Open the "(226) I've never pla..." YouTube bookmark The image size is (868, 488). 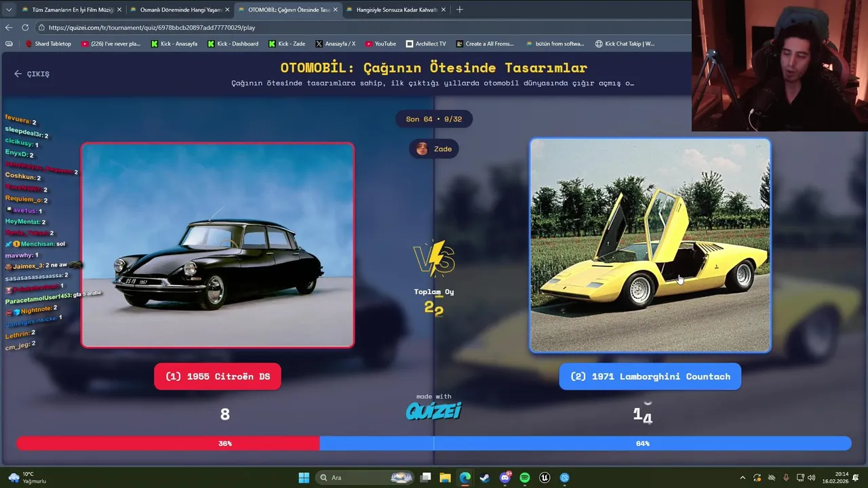click(x=111, y=44)
